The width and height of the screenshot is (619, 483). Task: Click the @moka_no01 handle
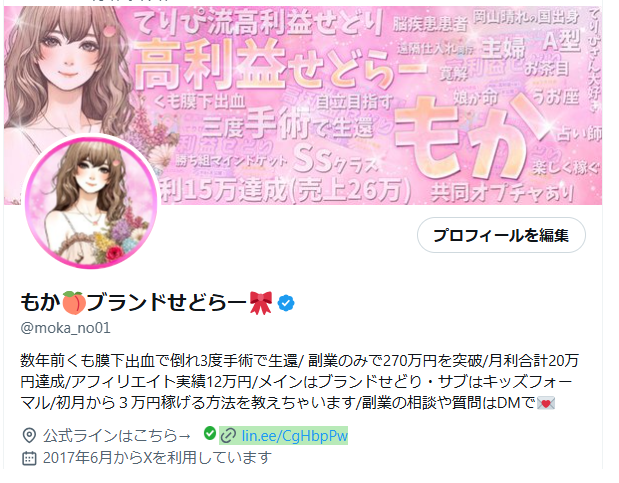tap(65, 328)
